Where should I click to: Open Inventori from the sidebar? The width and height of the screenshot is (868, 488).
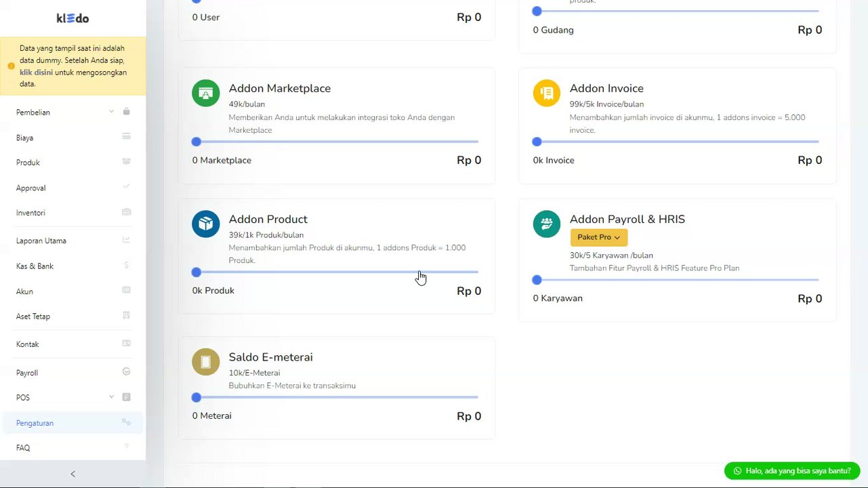tap(30, 213)
